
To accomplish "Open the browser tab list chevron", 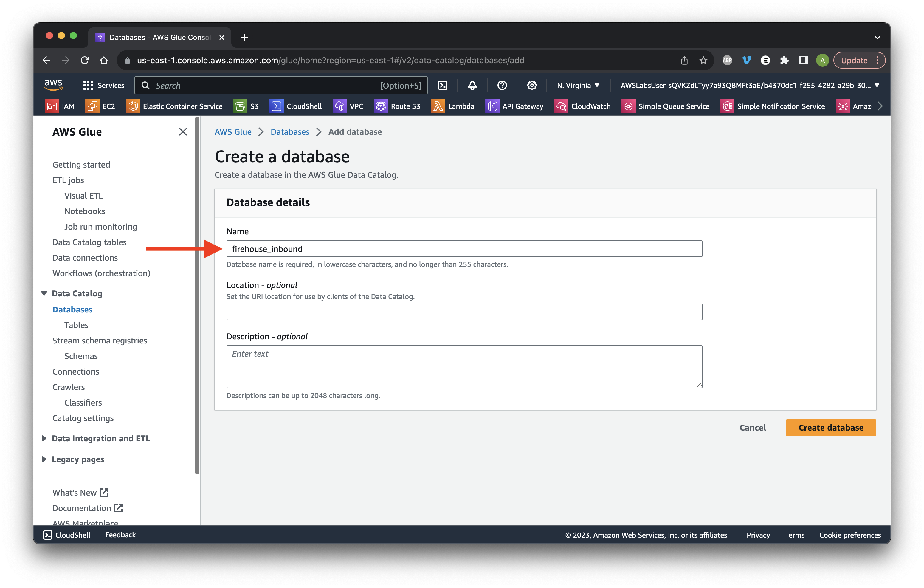I will point(877,38).
